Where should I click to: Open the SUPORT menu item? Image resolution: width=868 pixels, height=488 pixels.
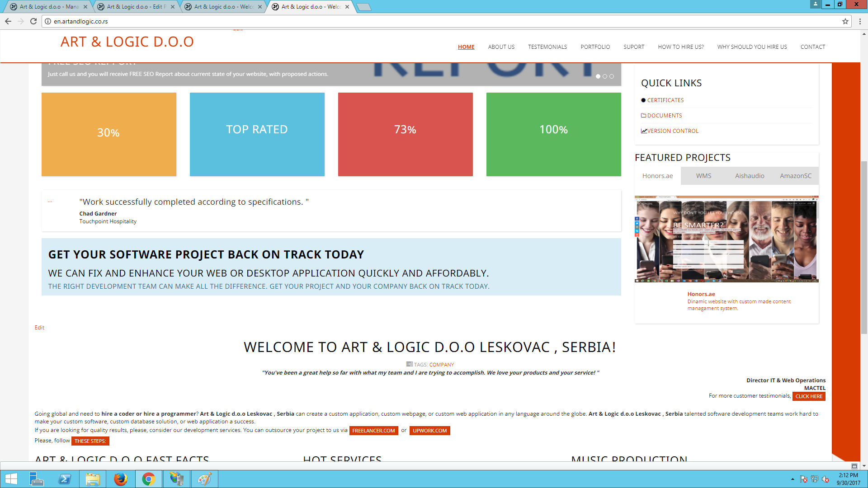coord(634,47)
